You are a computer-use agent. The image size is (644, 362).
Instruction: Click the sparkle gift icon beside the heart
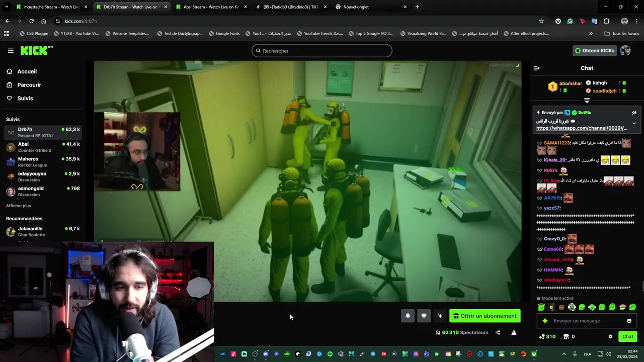tap(440, 316)
